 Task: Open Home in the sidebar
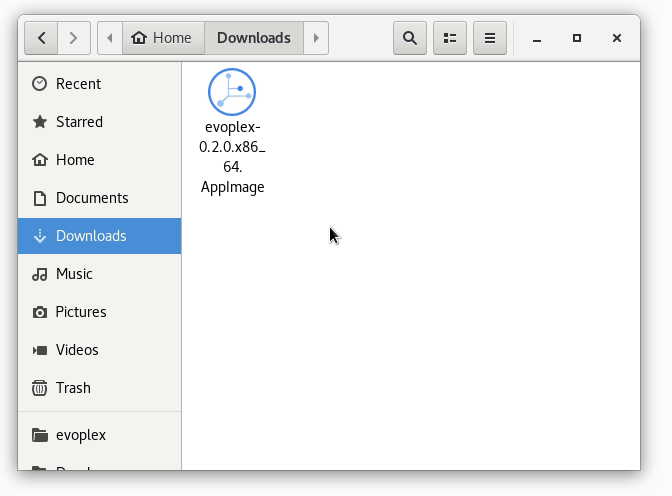pyautogui.click(x=99, y=160)
